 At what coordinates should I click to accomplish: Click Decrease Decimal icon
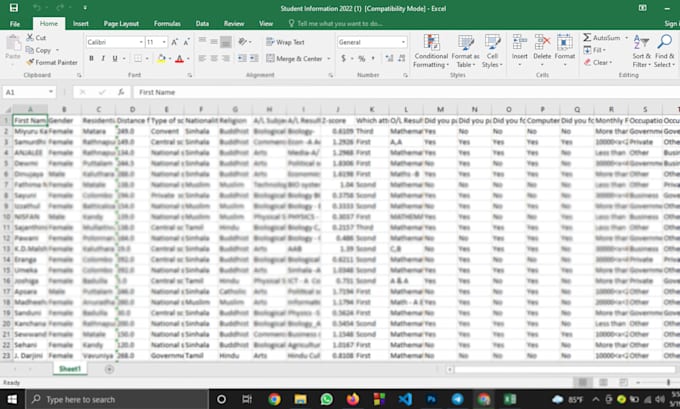coord(401,59)
